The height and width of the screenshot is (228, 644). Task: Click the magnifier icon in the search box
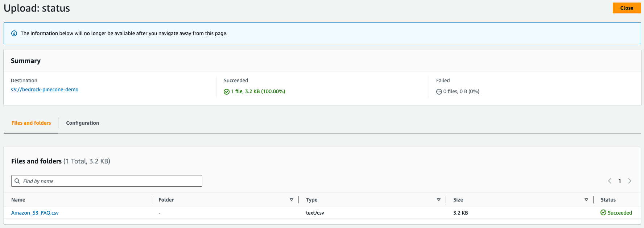click(17, 181)
